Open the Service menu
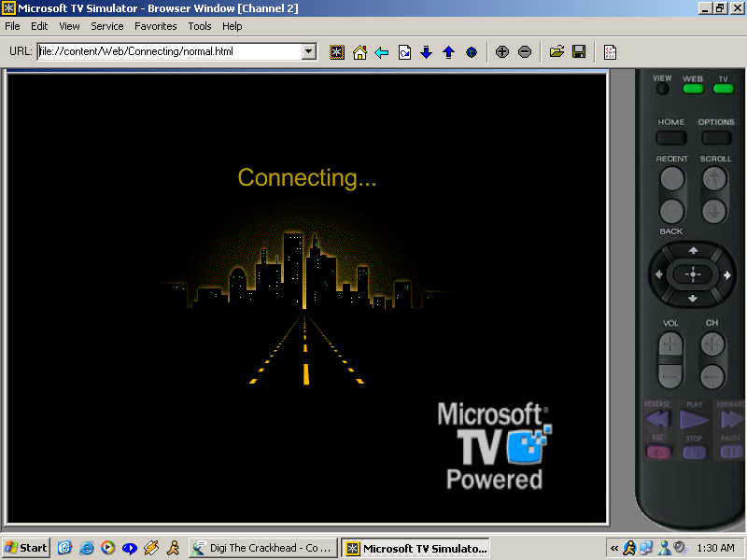Image resolution: width=747 pixels, height=560 pixels. (x=107, y=26)
